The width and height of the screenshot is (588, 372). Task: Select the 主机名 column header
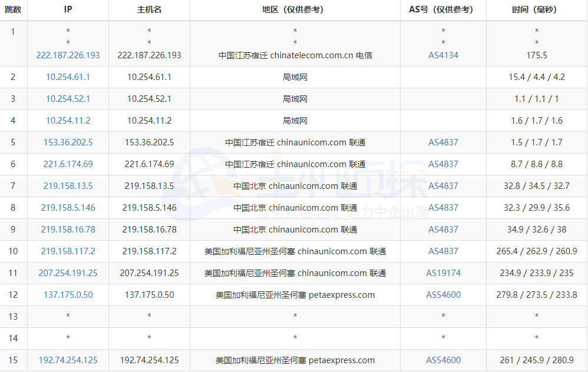[x=149, y=9]
